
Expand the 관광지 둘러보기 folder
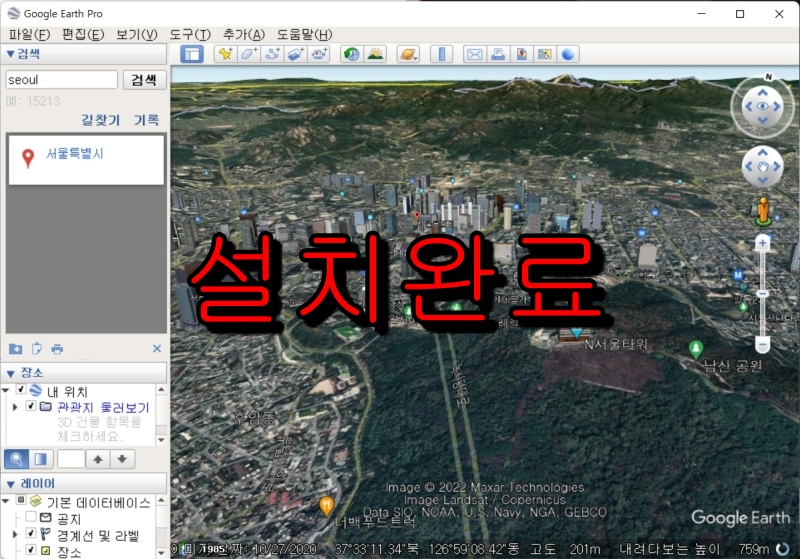pyautogui.click(x=15, y=406)
